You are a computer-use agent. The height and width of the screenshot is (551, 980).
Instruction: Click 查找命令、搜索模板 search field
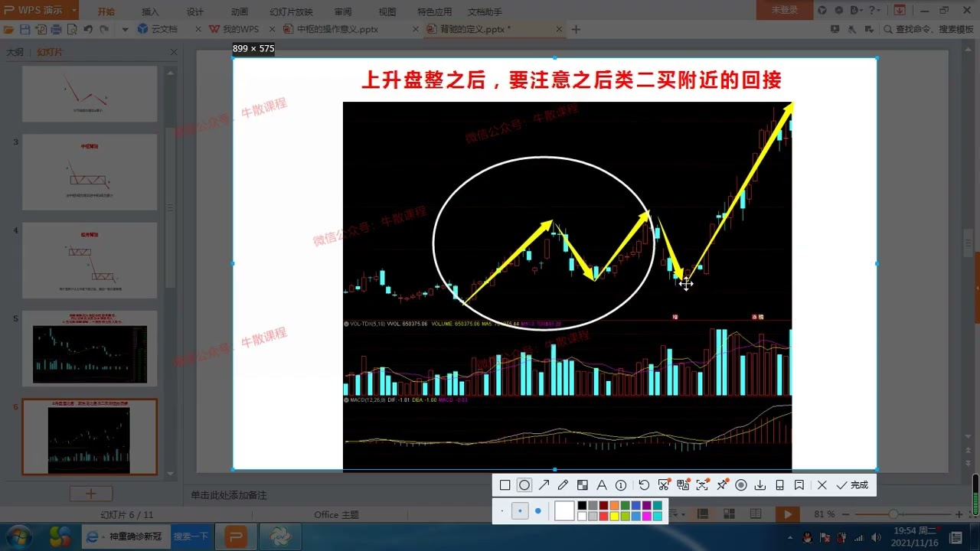click(928, 29)
